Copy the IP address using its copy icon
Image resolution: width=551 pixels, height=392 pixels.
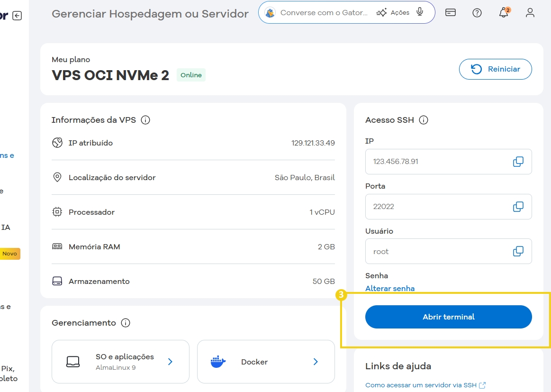coord(518,161)
